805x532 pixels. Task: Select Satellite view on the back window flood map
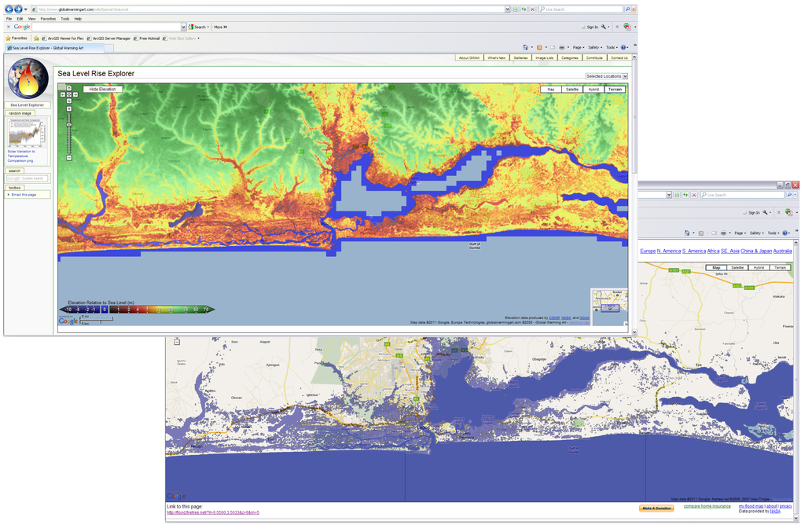737,267
